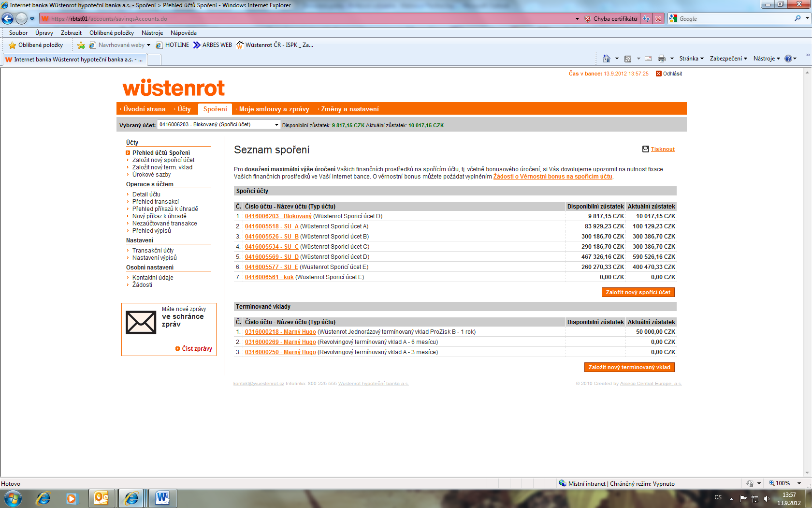Viewport: 812px width, 508px height.
Task: Click the Číst zprávy link
Action: (x=197, y=348)
